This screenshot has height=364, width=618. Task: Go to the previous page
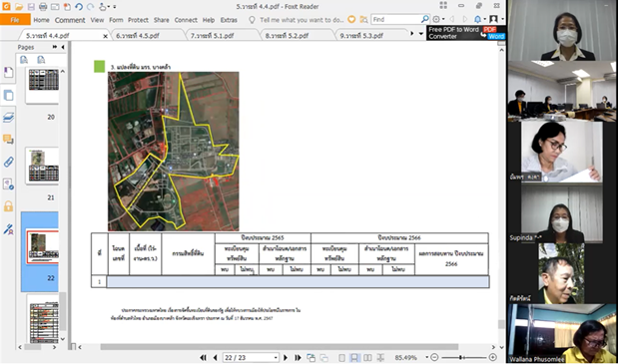[215, 357]
